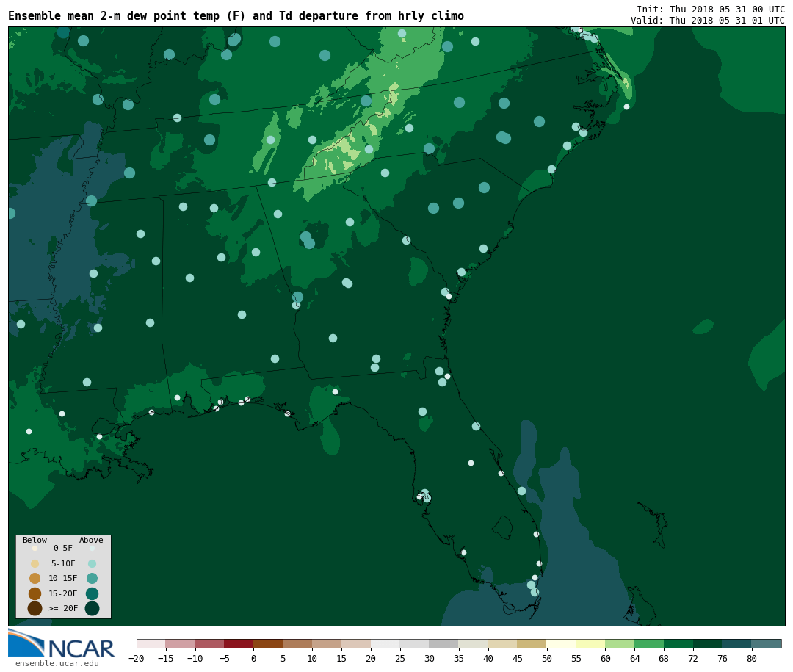
Task: Pick the 5 to 10 colorbar swatch
Action: (298, 643)
